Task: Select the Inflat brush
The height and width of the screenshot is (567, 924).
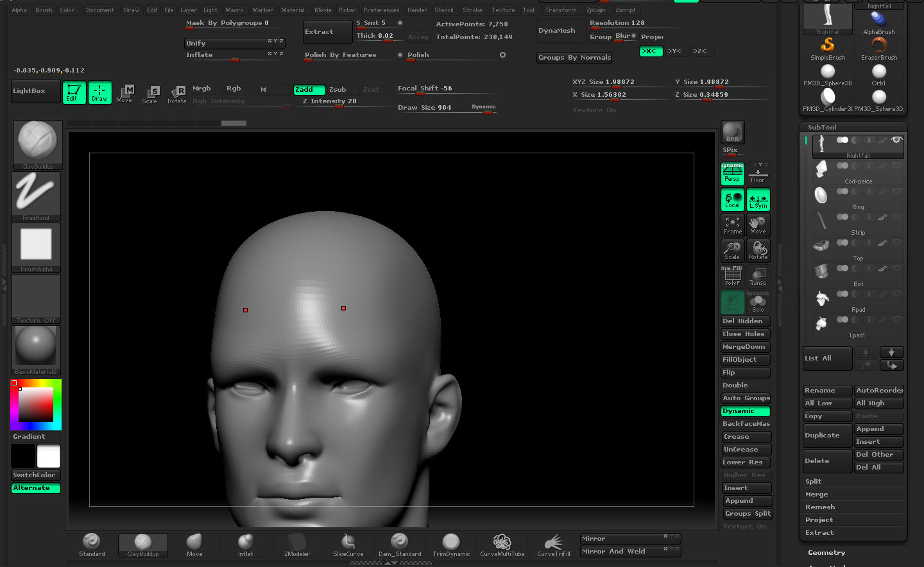Action: (x=246, y=545)
